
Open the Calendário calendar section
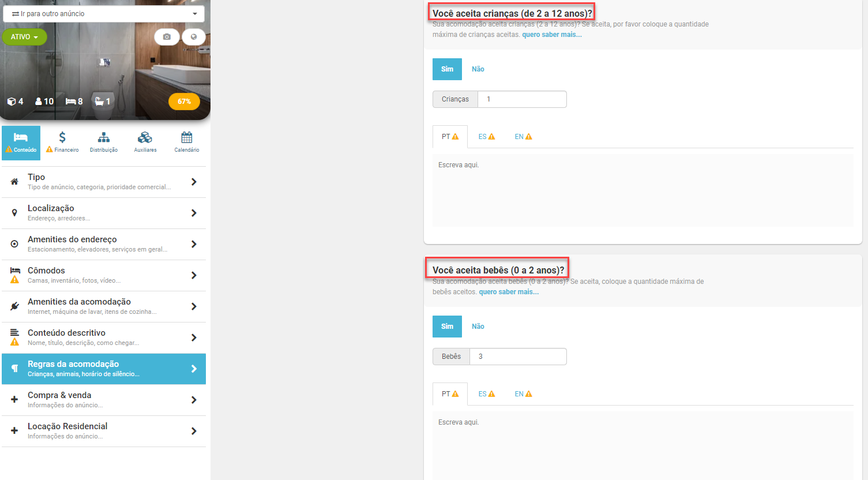click(187, 142)
